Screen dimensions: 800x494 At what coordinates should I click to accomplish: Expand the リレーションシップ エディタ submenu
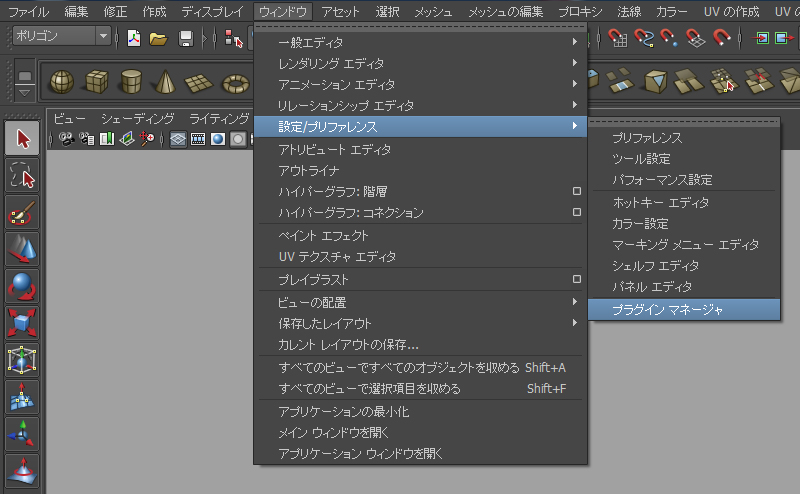click(x=421, y=106)
